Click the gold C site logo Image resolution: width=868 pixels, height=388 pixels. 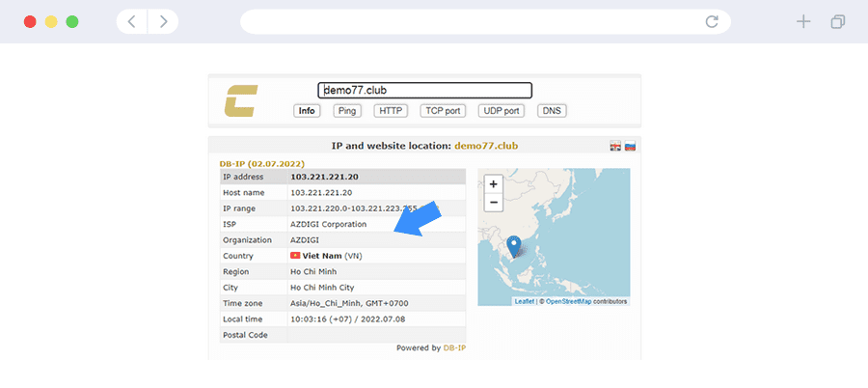tap(241, 100)
